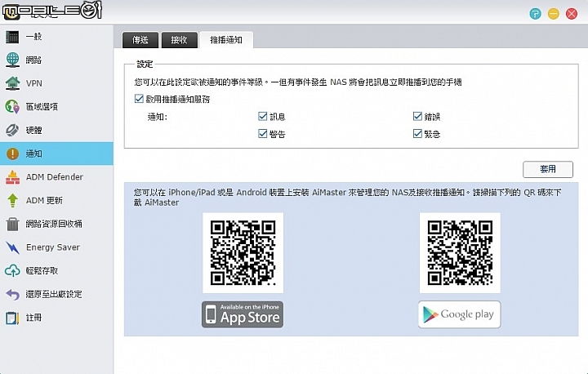
Task: Click the Google play download badge
Action: point(459,314)
